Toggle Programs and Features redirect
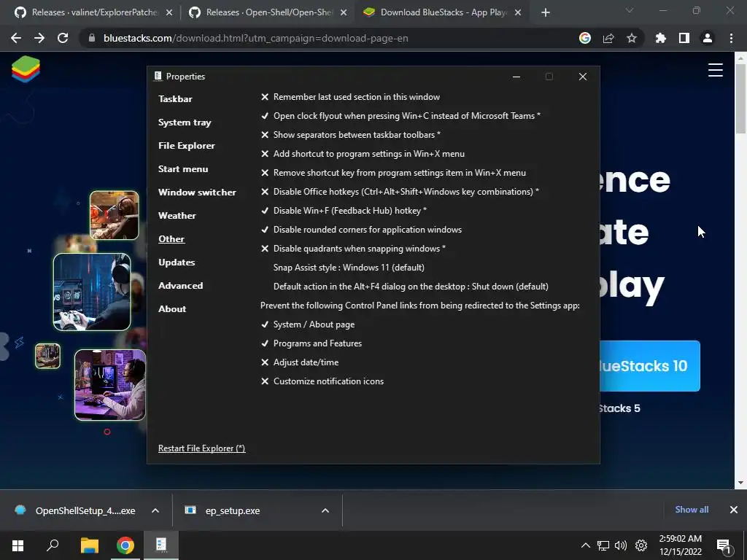Screen dimensions: 747x560 [311, 343]
